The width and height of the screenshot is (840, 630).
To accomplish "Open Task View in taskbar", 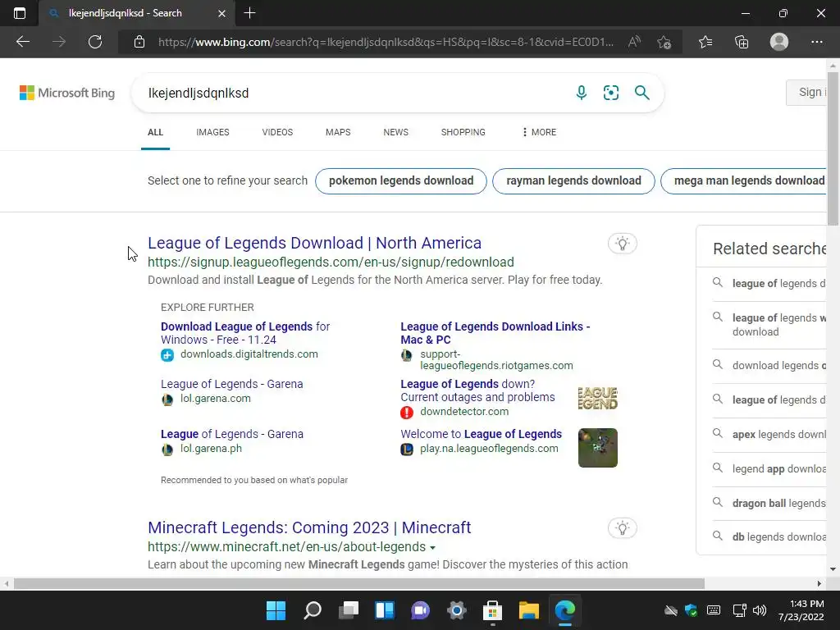I will pyautogui.click(x=348, y=610).
